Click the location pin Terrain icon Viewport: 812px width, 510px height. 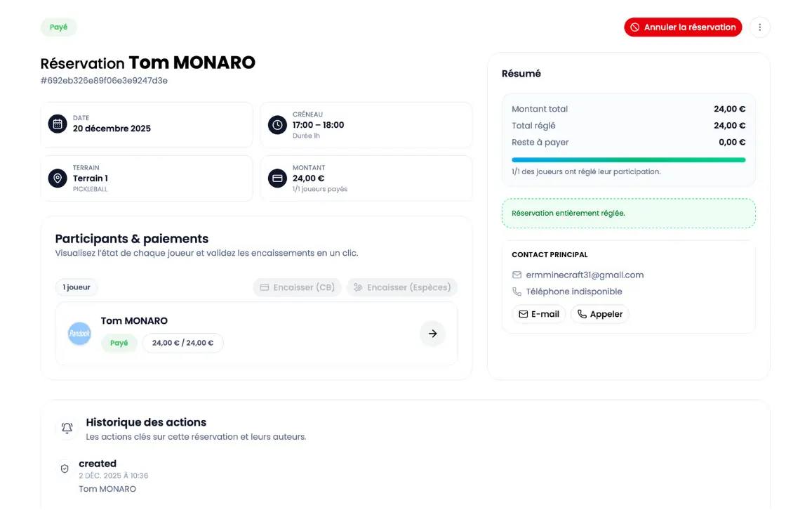coord(58,178)
